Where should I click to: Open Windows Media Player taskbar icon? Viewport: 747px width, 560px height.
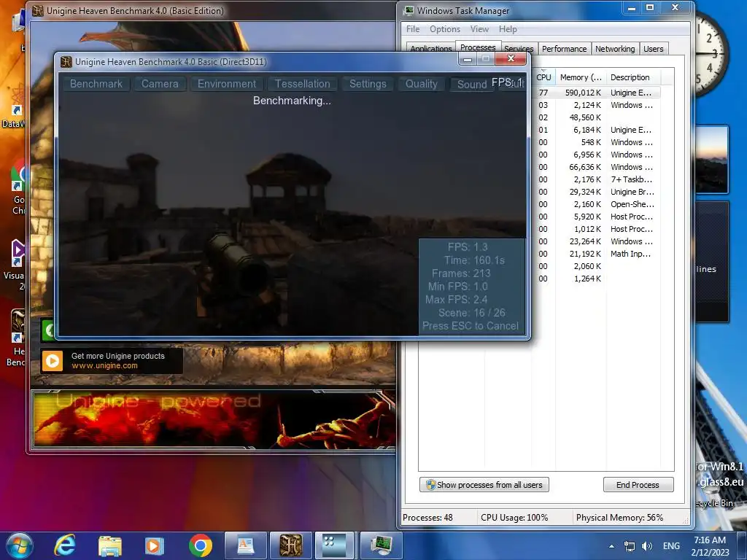pos(155,545)
